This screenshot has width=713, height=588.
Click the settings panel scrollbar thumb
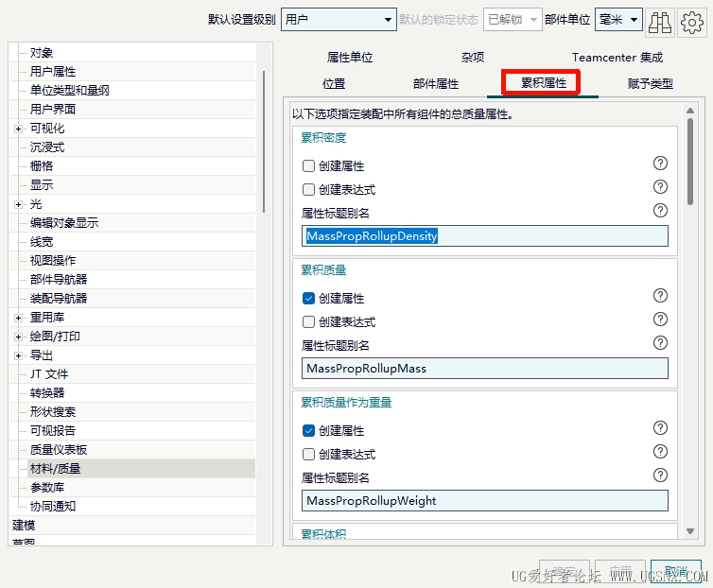coord(689,162)
